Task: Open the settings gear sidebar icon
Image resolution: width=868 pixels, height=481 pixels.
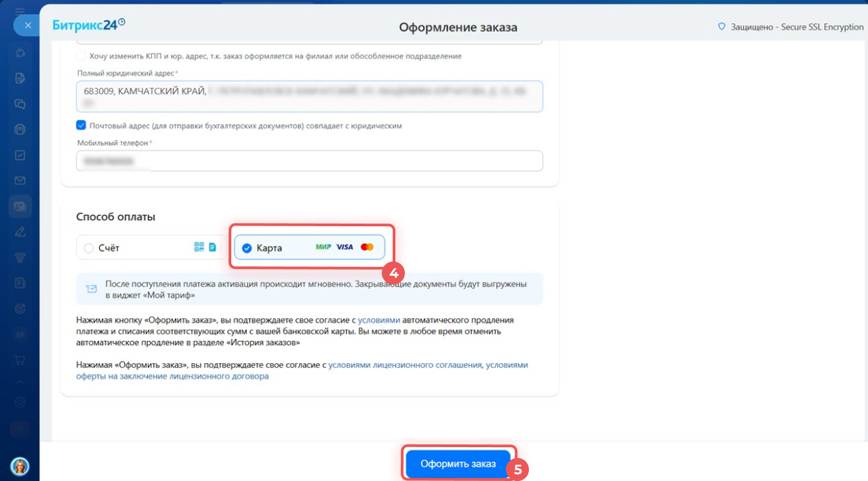Action: [20, 402]
